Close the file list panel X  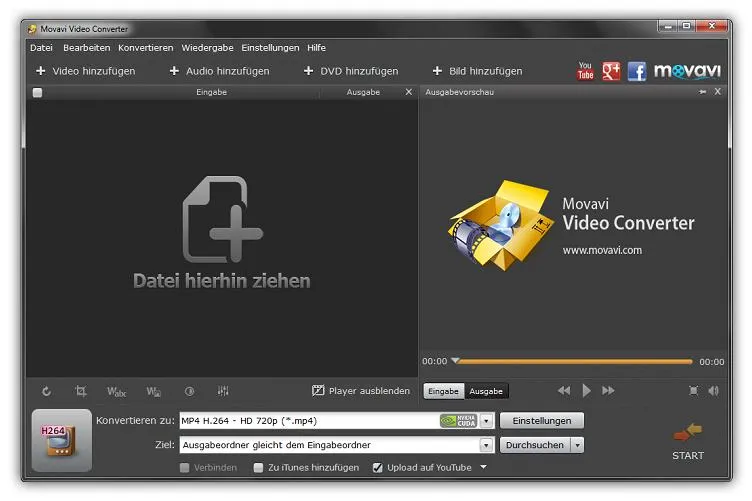tap(409, 92)
